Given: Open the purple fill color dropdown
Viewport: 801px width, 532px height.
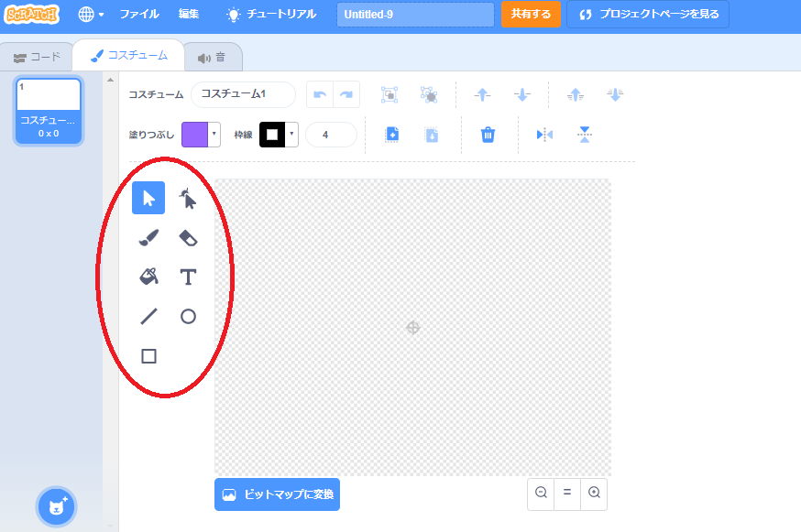Looking at the screenshot, I should [202, 135].
